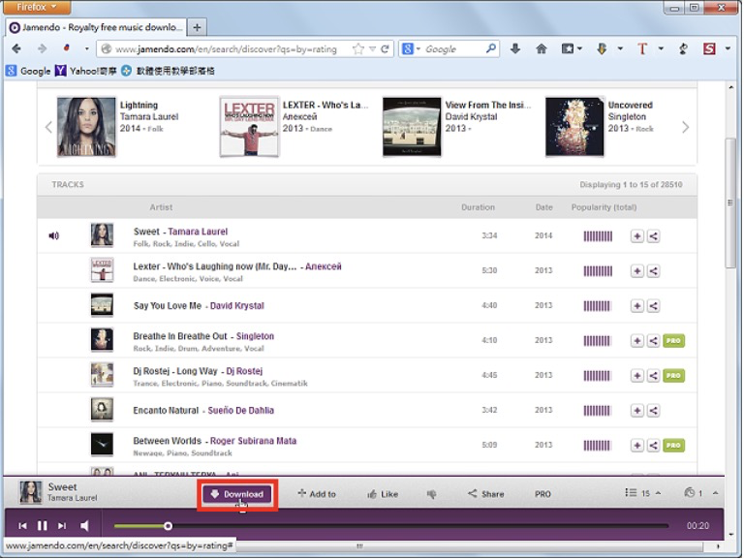Open the Firefox menu button

[37, 7]
